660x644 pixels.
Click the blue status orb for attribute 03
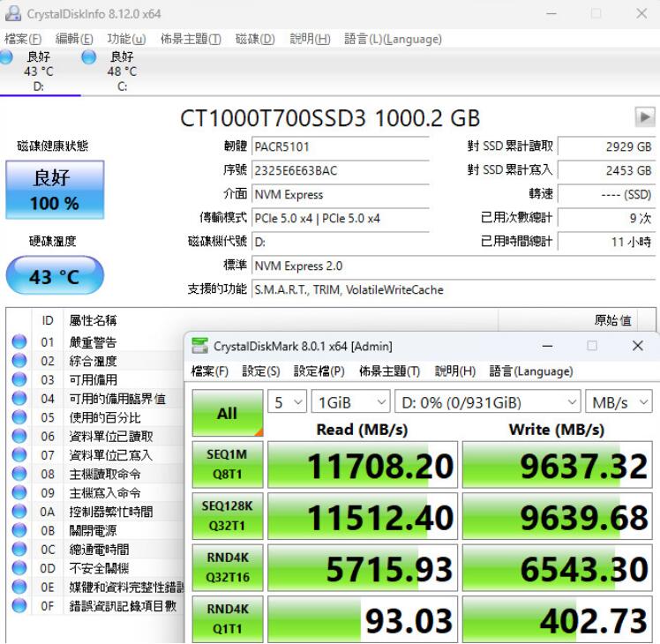pos(19,379)
